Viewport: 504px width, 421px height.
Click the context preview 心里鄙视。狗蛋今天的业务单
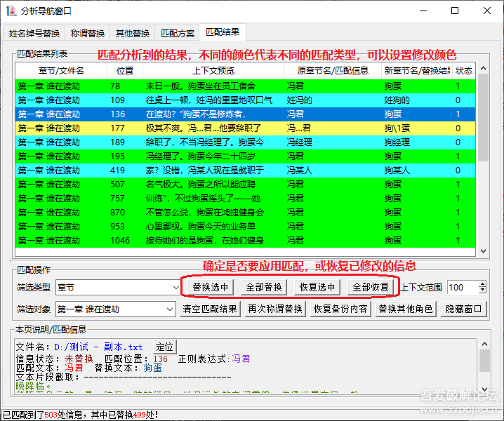(x=201, y=227)
